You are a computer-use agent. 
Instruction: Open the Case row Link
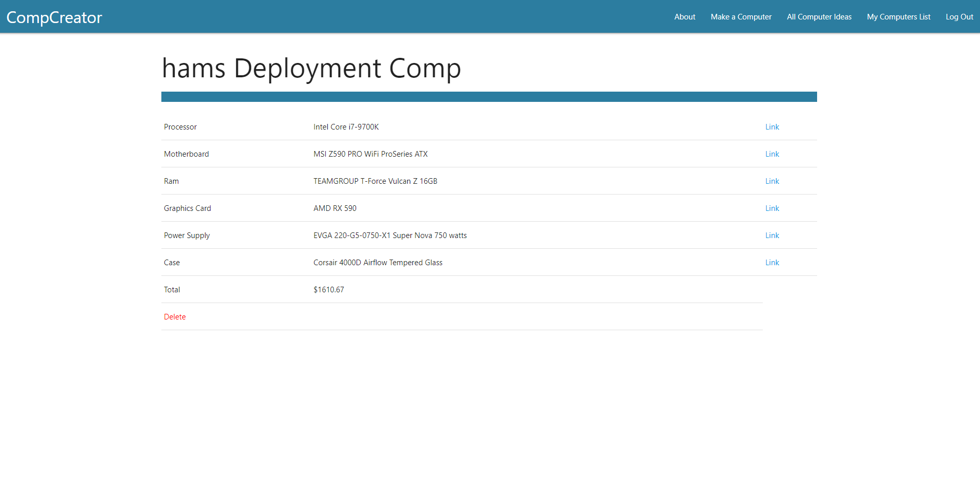click(x=772, y=263)
